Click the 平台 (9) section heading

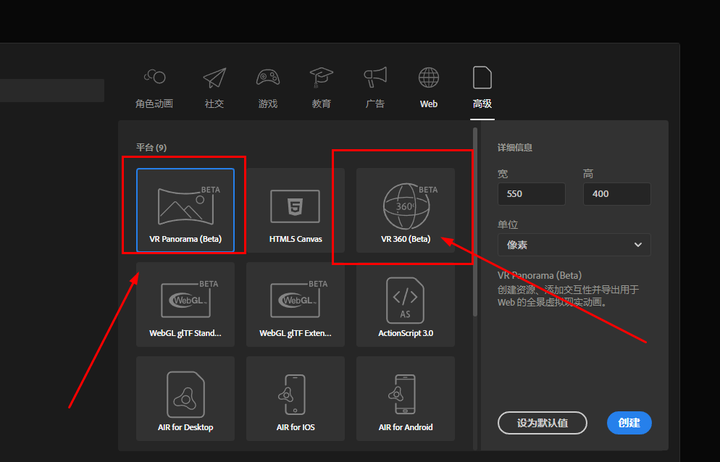coord(152,147)
